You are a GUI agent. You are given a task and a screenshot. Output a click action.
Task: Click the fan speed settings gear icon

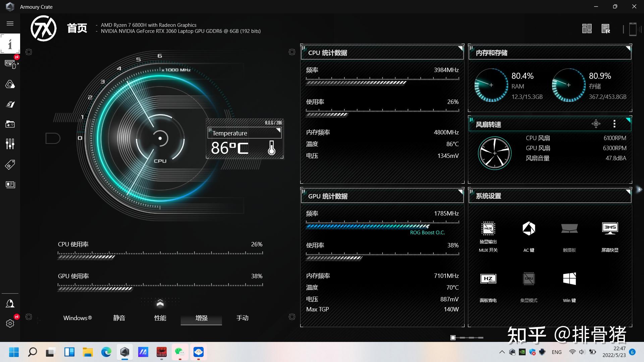[596, 124]
